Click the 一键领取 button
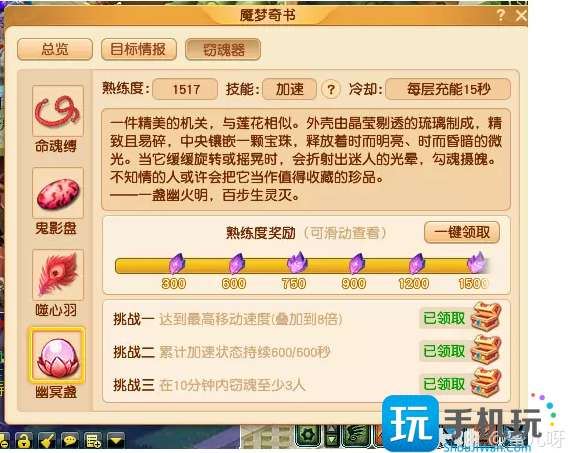Image resolution: width=568 pixels, height=453 pixels. [x=462, y=232]
